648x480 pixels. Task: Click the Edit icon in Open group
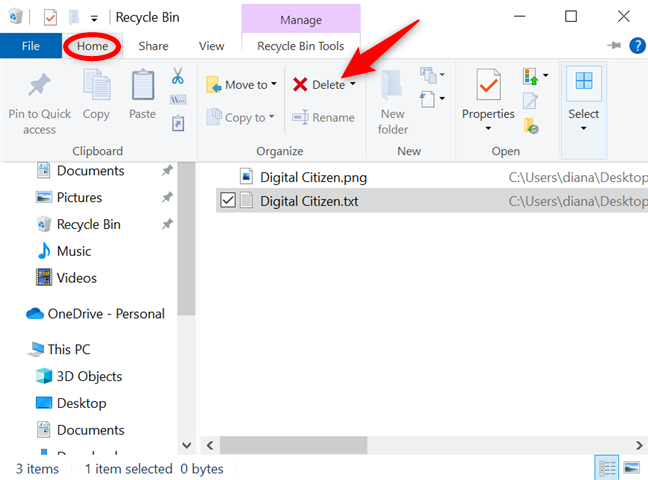tap(531, 100)
